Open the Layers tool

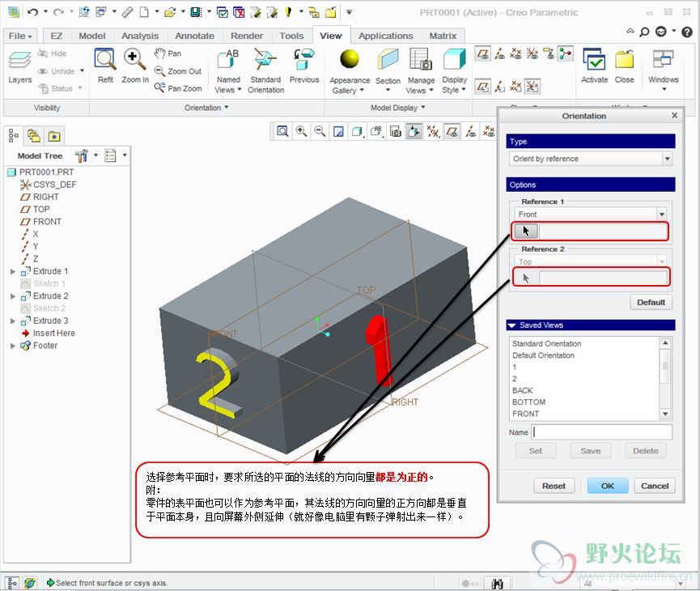(19, 67)
